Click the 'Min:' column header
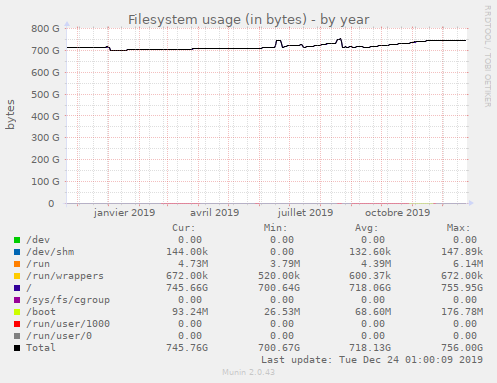 coord(275,228)
